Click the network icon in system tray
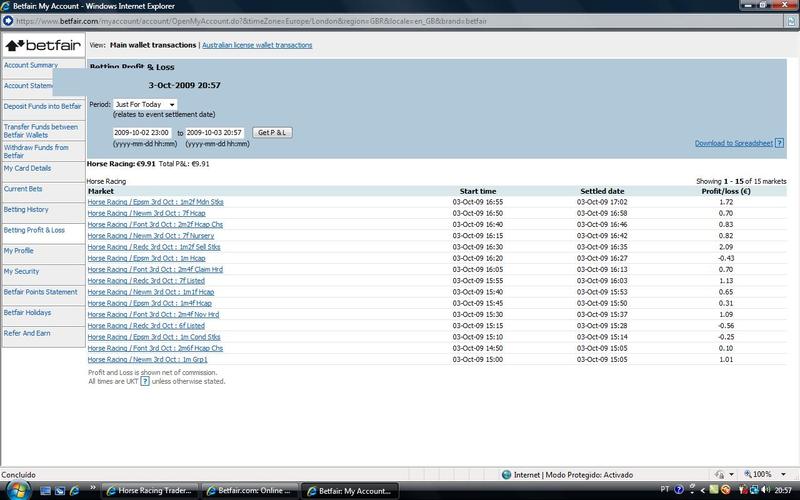This screenshot has height=500, width=800. [x=754, y=490]
